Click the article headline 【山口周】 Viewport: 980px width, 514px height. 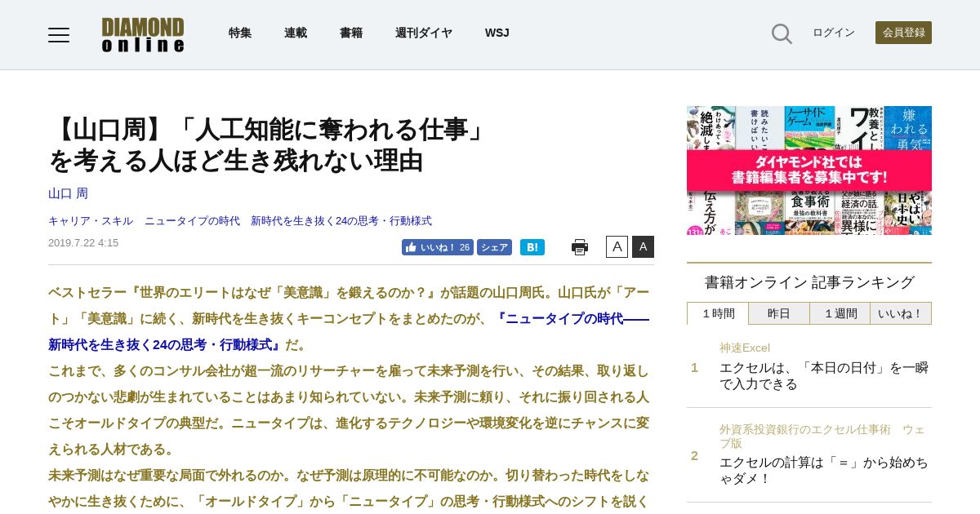coord(269,144)
